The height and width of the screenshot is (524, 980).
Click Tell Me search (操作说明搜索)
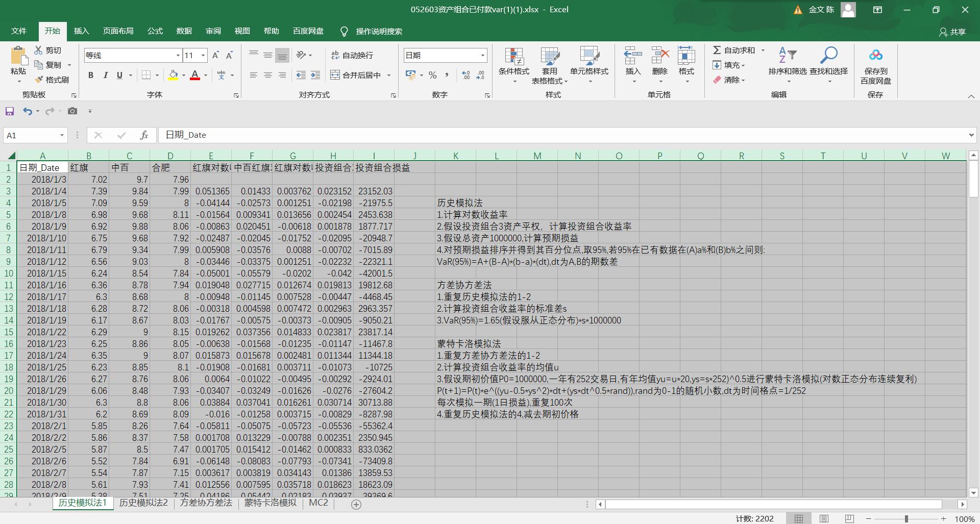tap(372, 32)
